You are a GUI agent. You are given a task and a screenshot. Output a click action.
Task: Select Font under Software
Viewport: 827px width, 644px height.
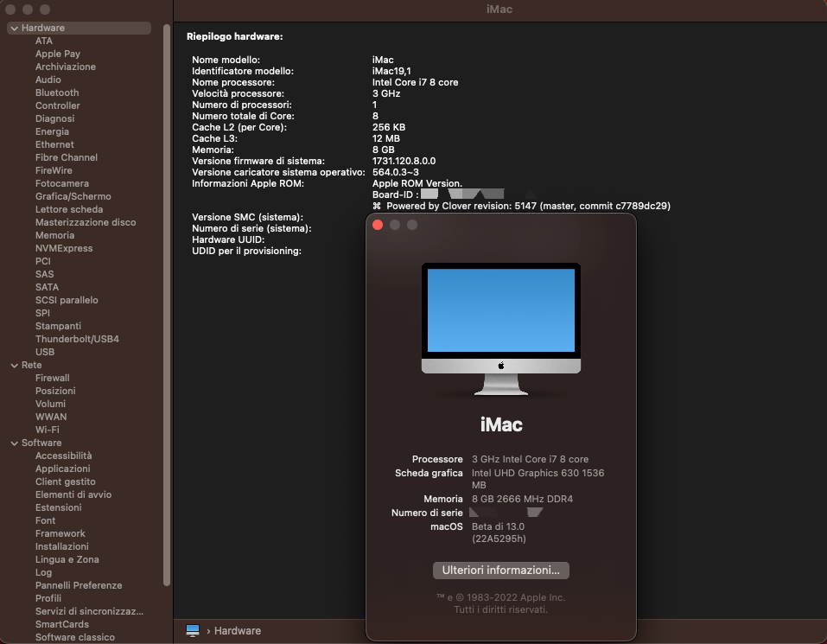[45, 520]
